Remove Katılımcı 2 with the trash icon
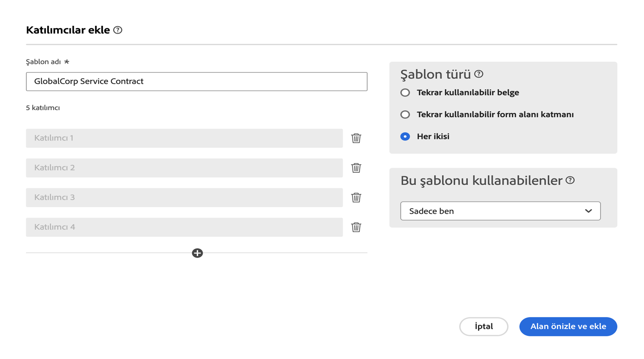This screenshot has height=359, width=644. click(356, 168)
